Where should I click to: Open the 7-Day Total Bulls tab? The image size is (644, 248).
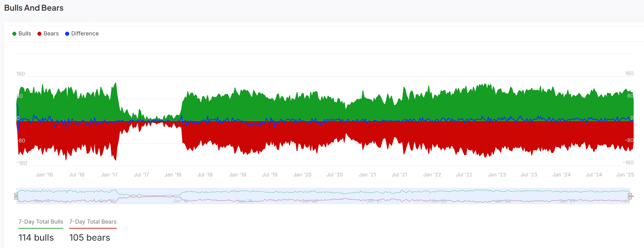[41, 222]
